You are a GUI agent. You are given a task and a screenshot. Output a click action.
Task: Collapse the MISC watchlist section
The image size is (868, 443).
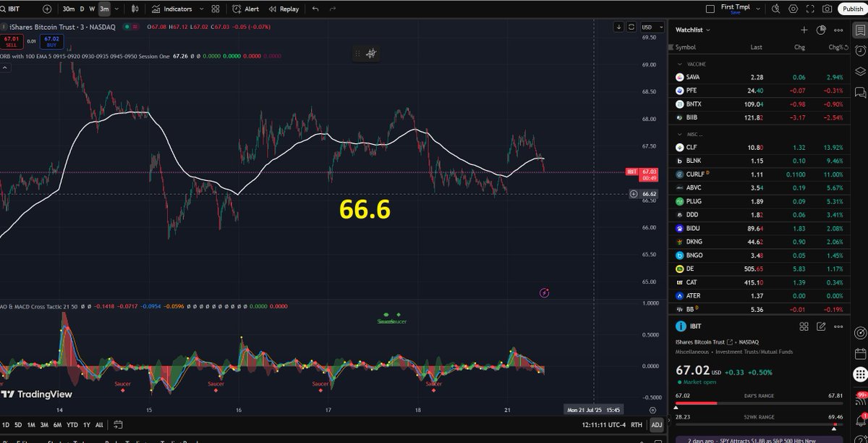coord(679,134)
